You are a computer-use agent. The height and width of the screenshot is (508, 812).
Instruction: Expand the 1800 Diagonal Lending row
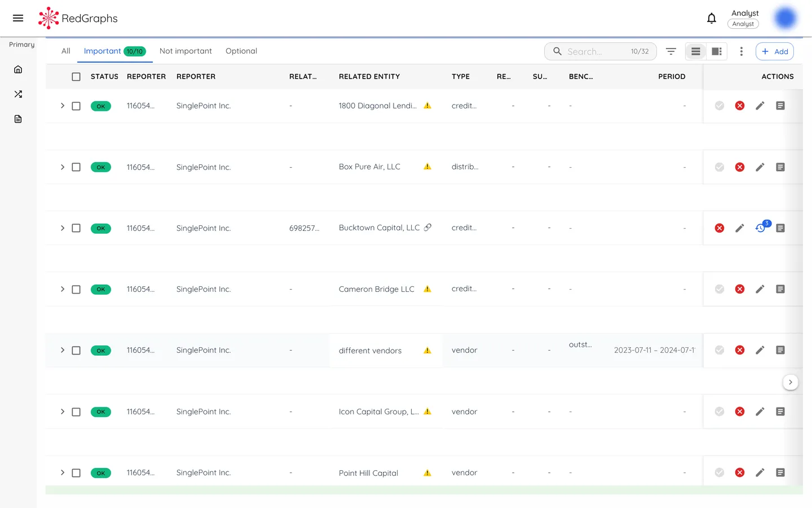coord(63,106)
